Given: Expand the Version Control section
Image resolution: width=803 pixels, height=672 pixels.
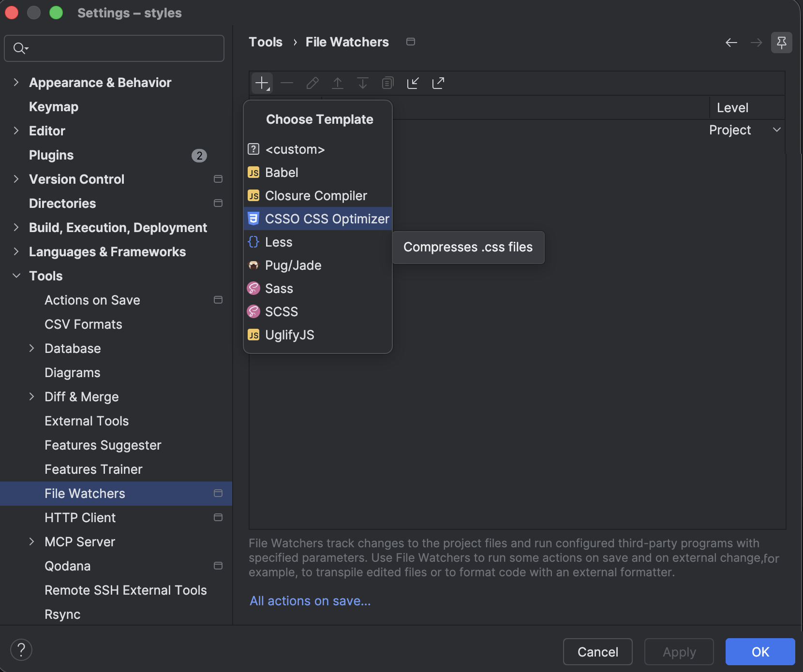Looking at the screenshot, I should click(16, 179).
